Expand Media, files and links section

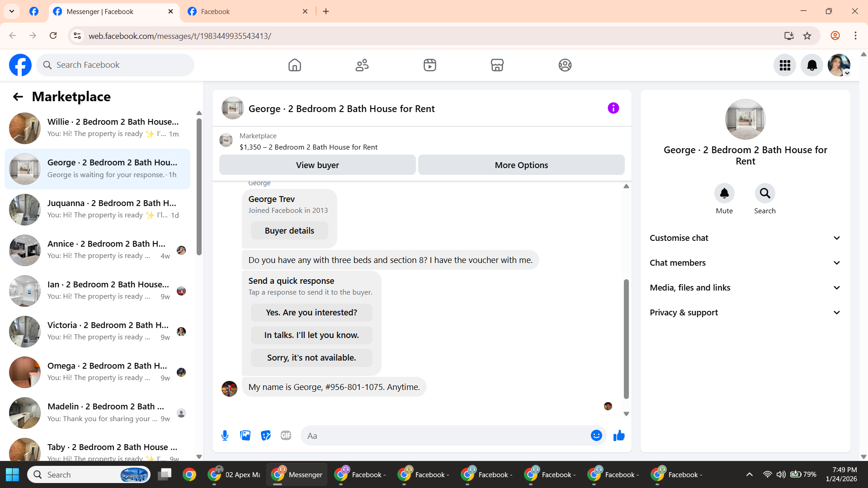pos(745,288)
